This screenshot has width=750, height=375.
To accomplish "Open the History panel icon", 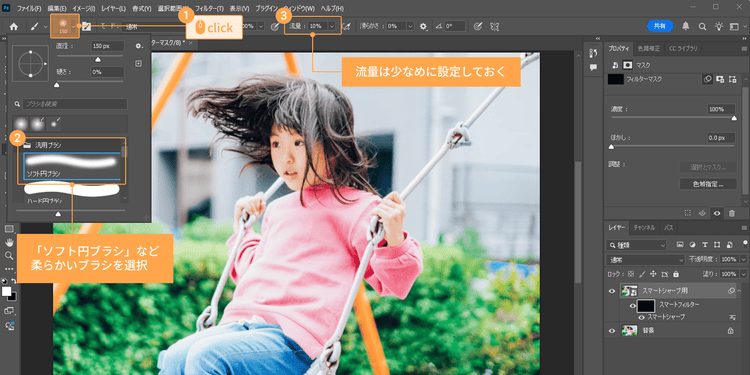I will pyautogui.click(x=594, y=53).
